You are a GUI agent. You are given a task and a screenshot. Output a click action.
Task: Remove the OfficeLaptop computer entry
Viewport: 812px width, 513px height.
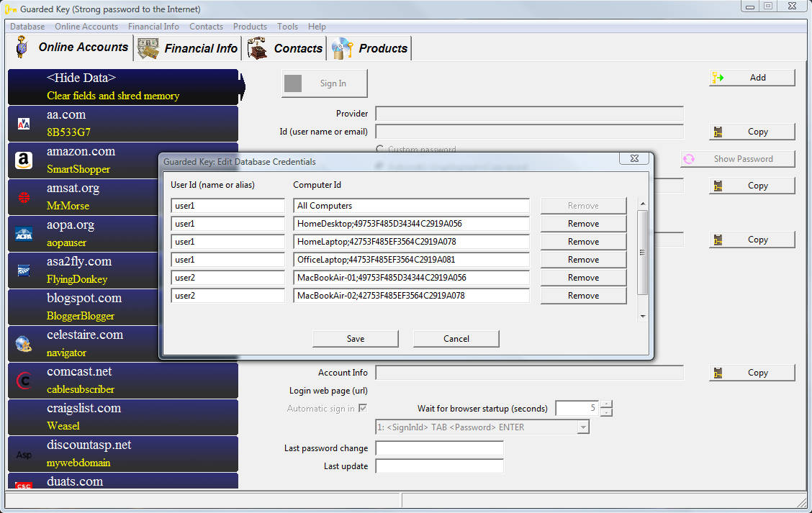tap(583, 259)
